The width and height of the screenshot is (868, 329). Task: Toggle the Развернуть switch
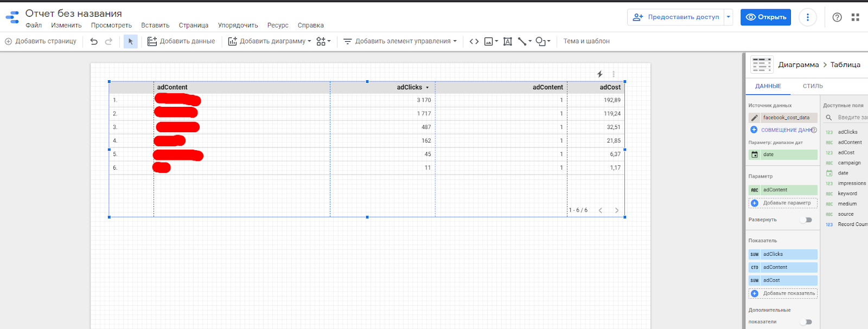point(808,220)
